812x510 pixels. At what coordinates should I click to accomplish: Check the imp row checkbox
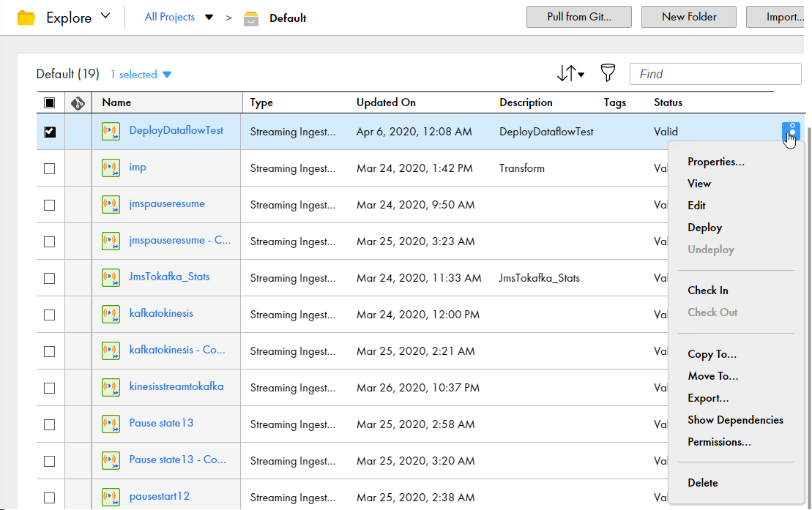[49, 168]
